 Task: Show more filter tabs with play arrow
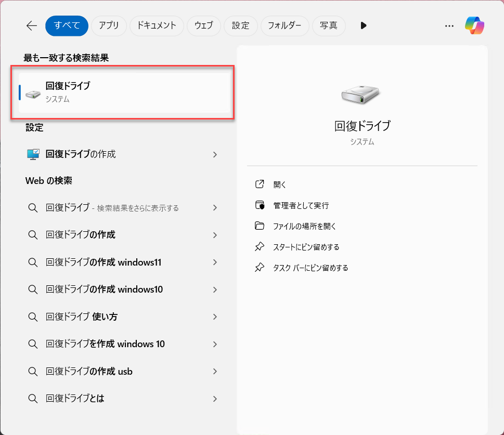click(364, 25)
